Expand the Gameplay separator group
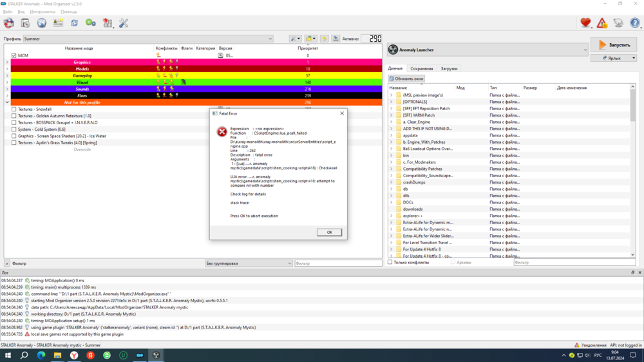The width and height of the screenshot is (644, 362). 7,75
